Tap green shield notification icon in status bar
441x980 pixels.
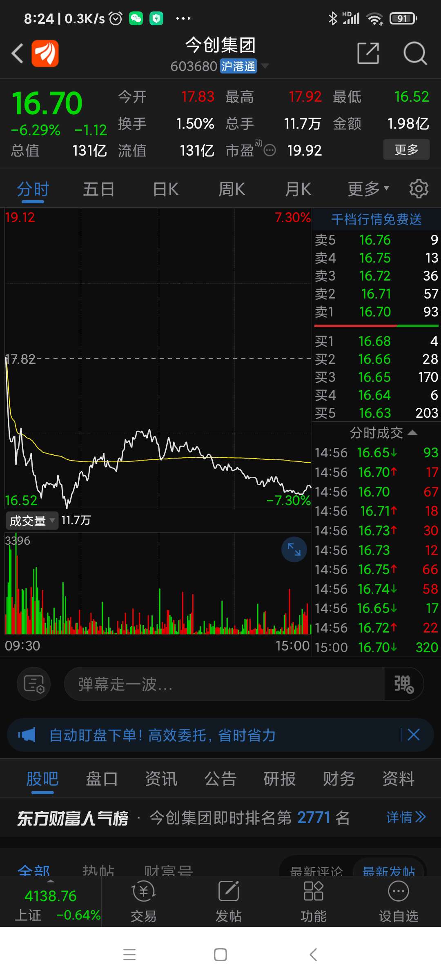(156, 18)
